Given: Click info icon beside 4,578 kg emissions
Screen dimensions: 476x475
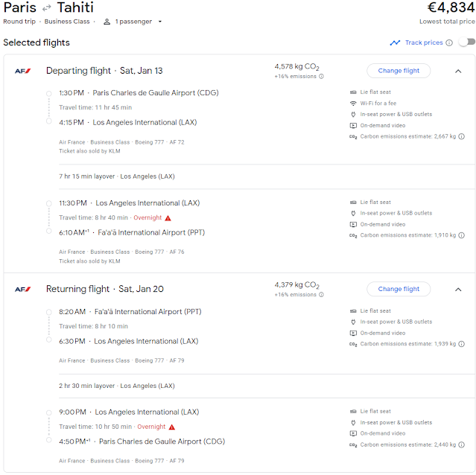Looking at the screenshot, I should pyautogui.click(x=321, y=77).
